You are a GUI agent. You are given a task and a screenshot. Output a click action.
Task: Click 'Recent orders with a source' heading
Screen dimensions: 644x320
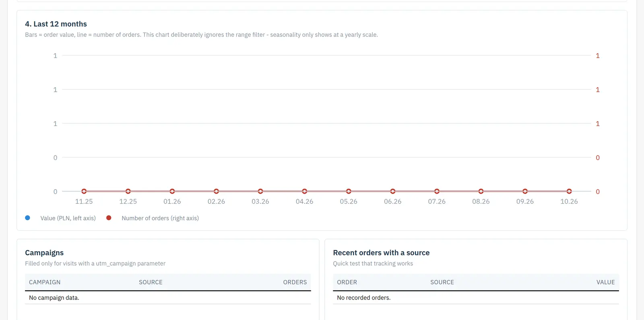(x=381, y=253)
